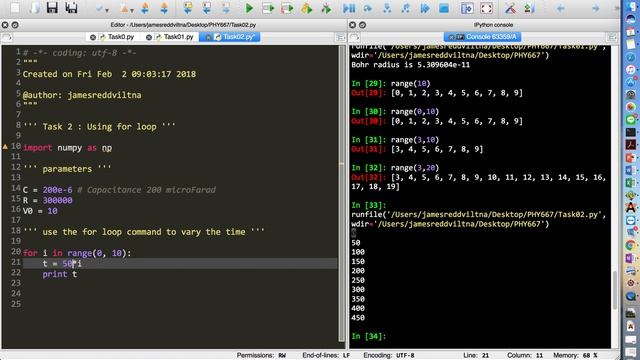Close the Console 63359/A tab
640x360 pixels.
(451, 37)
